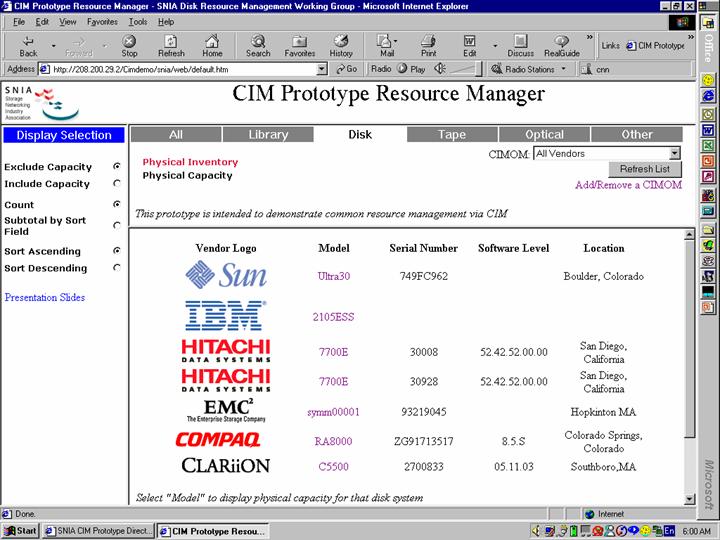Click the Refresh List button
Viewport: 720px width, 540px height.
[x=645, y=169]
